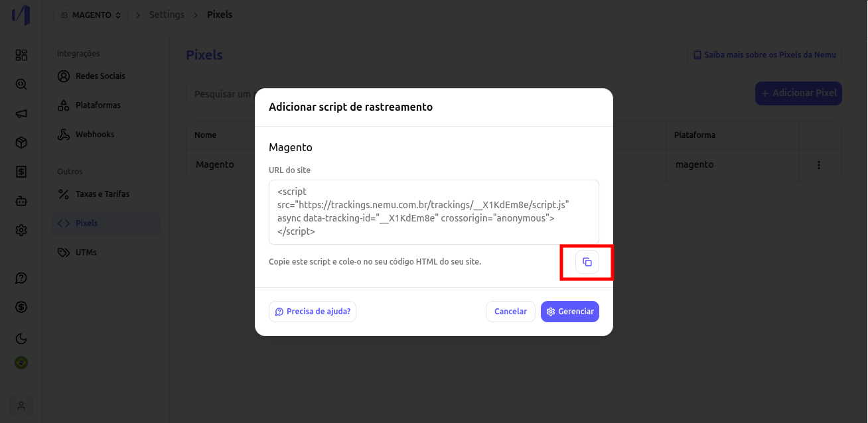The width and height of the screenshot is (868, 423).
Task: Open the analytics search icon in sidebar
Action: 21,84
